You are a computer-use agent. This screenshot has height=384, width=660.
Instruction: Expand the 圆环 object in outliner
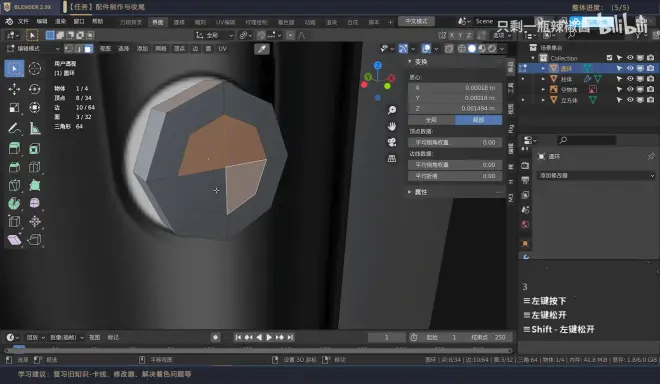click(x=543, y=68)
